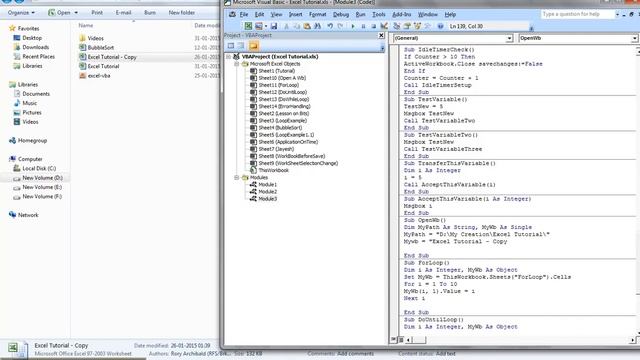Click E-mail in the Explorer toolbar
Screen dimensions: 640x360
(x=123, y=13)
